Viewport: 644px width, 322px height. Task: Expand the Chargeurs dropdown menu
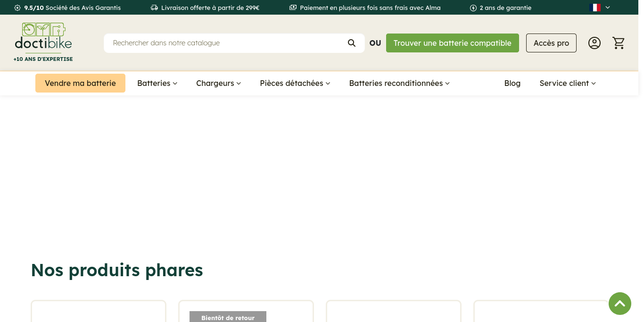(218, 83)
